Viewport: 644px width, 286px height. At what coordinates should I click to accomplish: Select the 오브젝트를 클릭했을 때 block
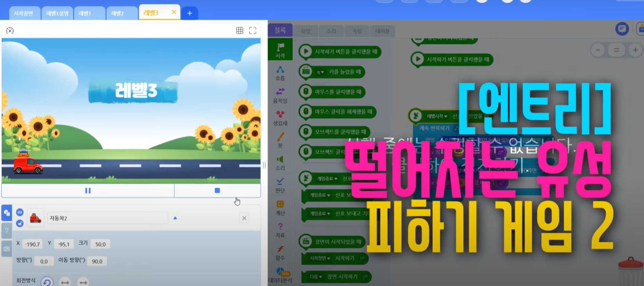(x=334, y=132)
